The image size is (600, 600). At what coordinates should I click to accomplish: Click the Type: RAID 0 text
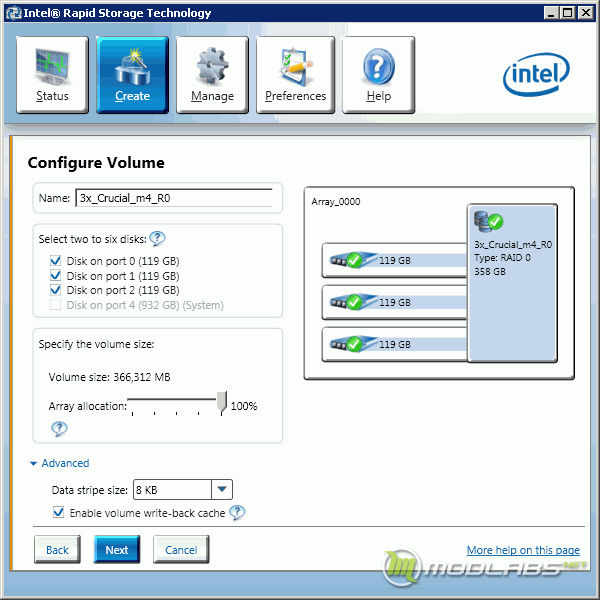502,258
